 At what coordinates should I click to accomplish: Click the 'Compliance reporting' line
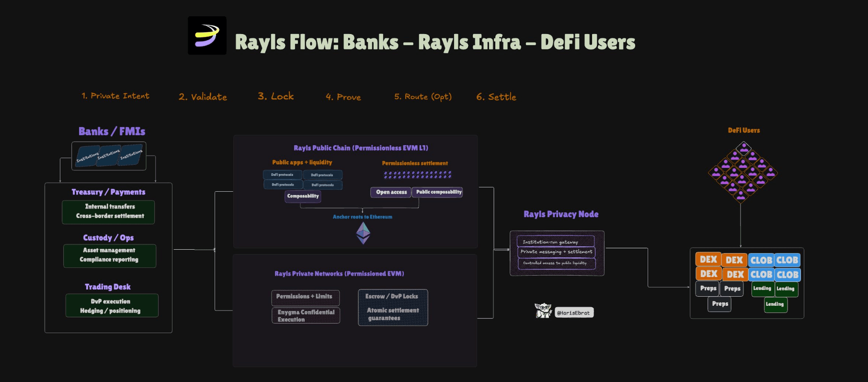click(x=109, y=259)
